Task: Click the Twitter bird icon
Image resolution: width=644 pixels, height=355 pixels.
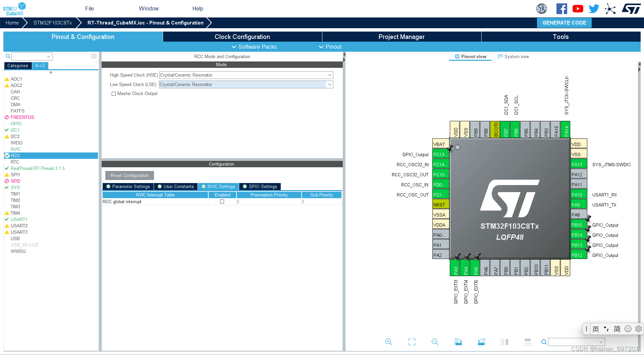Action: [x=594, y=9]
